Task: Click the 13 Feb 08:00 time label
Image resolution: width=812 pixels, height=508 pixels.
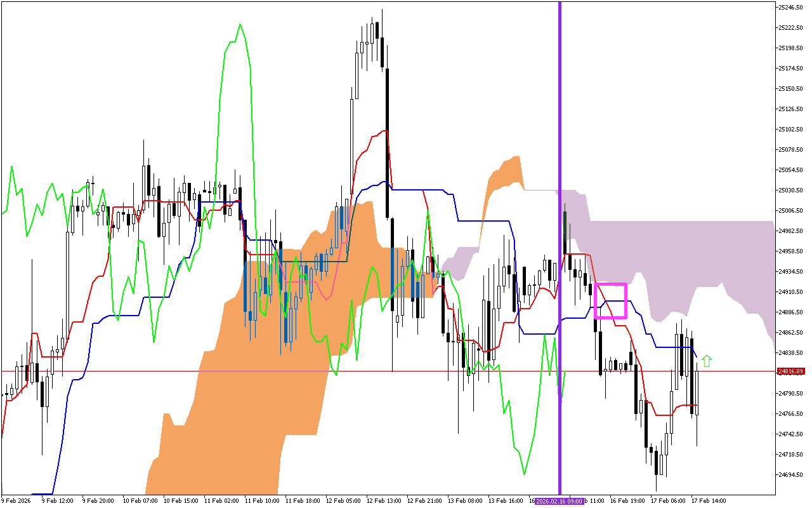Action: click(x=466, y=501)
